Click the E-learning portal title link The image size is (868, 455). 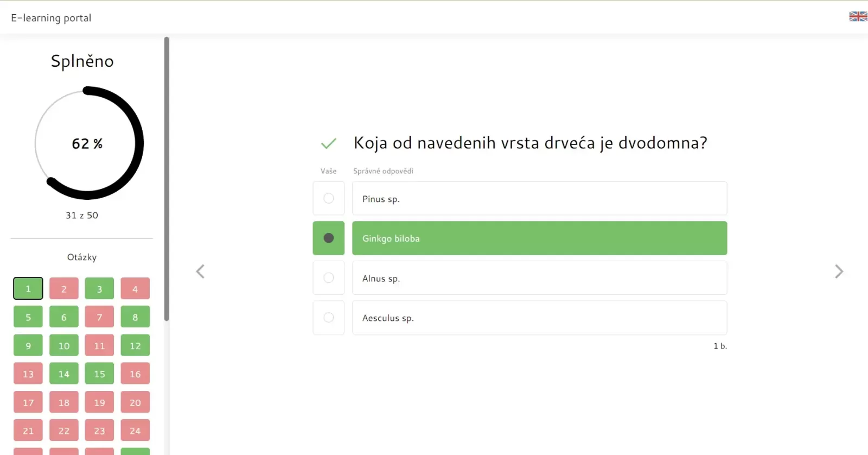(51, 18)
